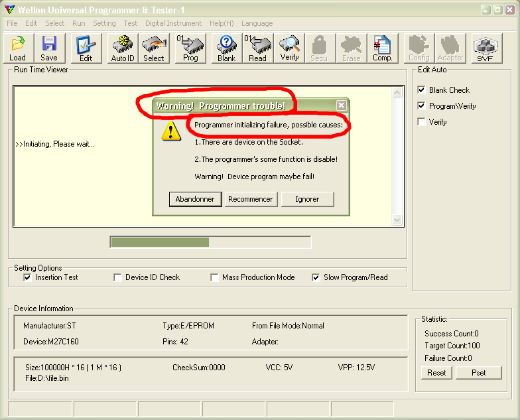The height and width of the screenshot is (420, 520).
Task: Open the Setting menu
Action: tap(104, 23)
